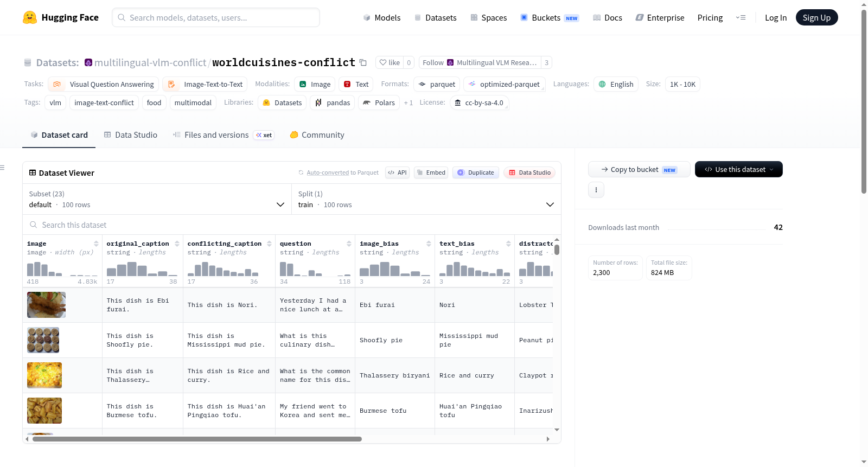
Task: Filter by Text modality tag
Action: click(356, 84)
